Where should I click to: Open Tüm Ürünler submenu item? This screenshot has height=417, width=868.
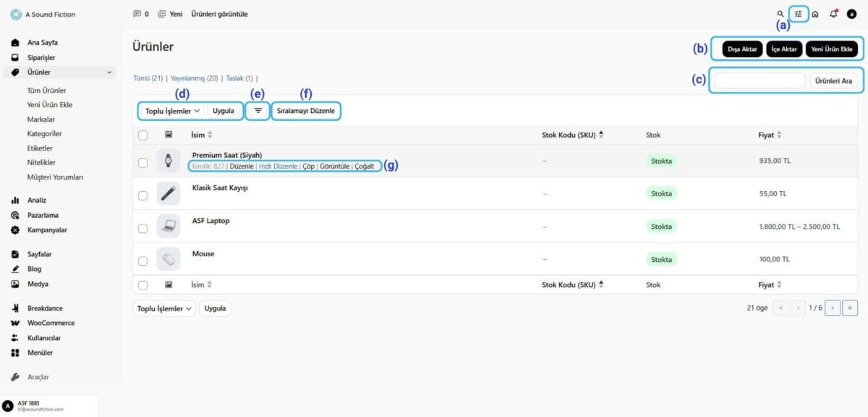47,90
